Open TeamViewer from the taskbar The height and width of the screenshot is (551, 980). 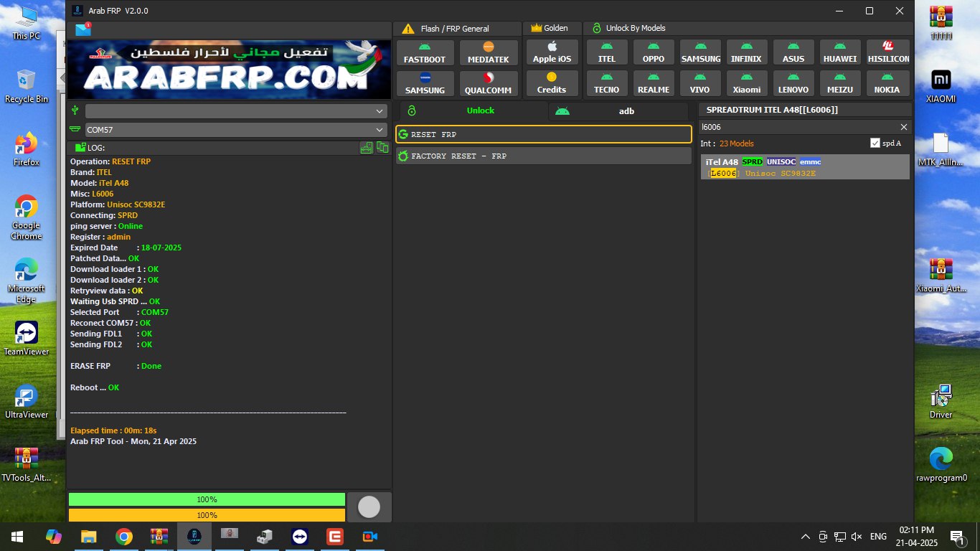pos(299,536)
